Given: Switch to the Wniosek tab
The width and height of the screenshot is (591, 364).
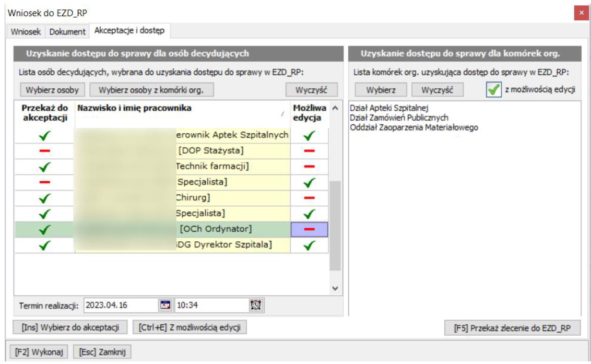Looking at the screenshot, I should pos(26,31).
